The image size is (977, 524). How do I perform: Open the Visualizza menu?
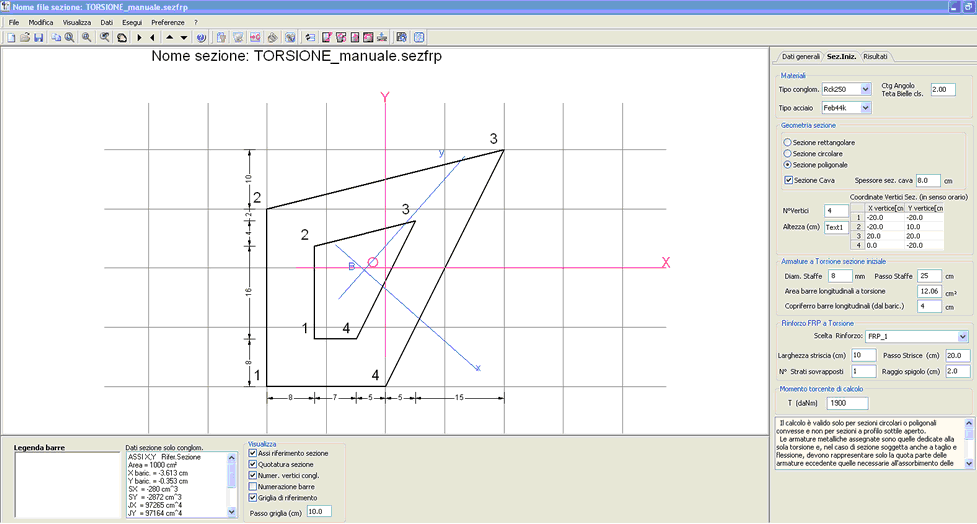point(77,22)
